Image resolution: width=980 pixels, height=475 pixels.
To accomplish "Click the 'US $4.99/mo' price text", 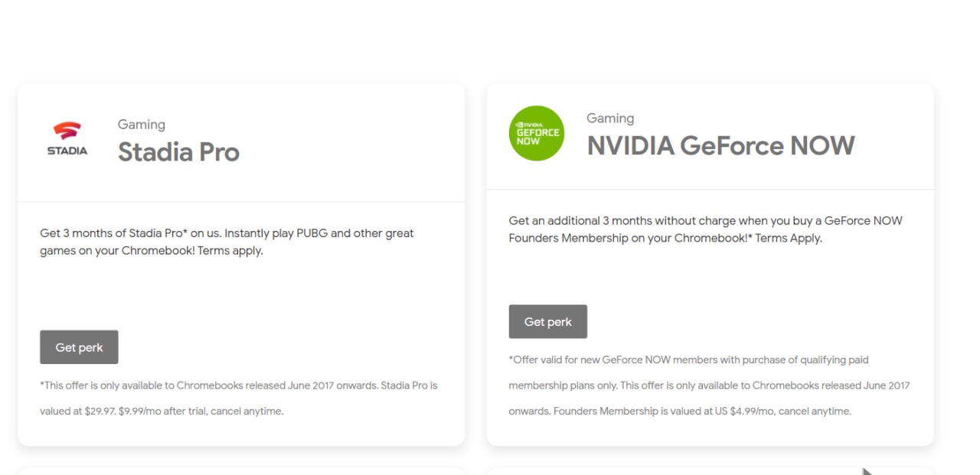I will tap(752, 412).
